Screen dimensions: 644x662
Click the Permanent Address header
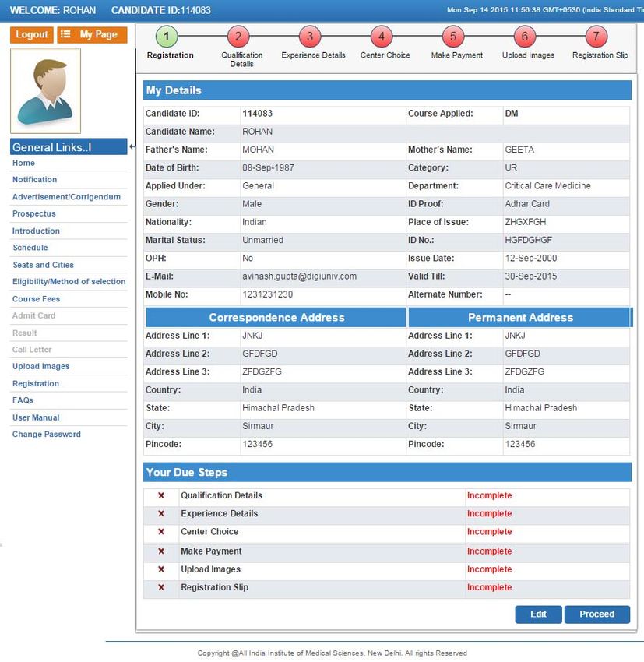520,318
